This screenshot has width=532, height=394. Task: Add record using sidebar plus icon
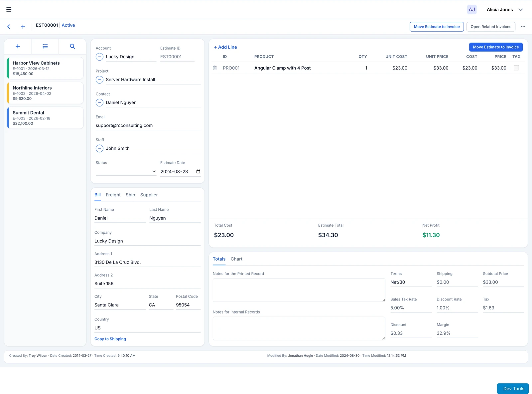pos(18,46)
